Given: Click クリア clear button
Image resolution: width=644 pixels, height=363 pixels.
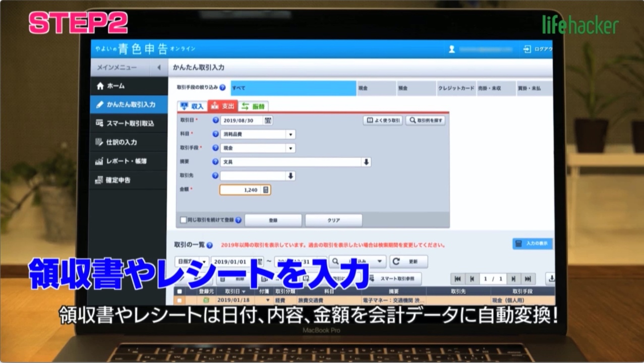Looking at the screenshot, I should tap(334, 220).
